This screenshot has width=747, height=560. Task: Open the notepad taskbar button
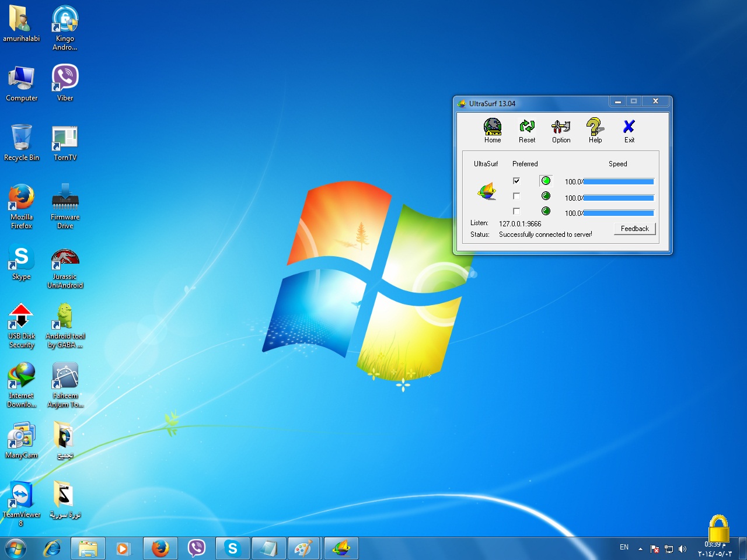pos(269,548)
